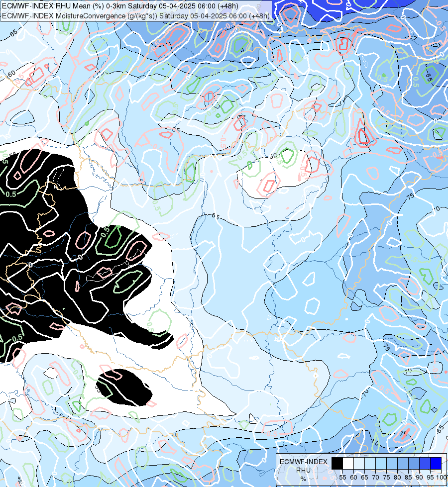Click the '60' tick label in legend

tap(353, 478)
